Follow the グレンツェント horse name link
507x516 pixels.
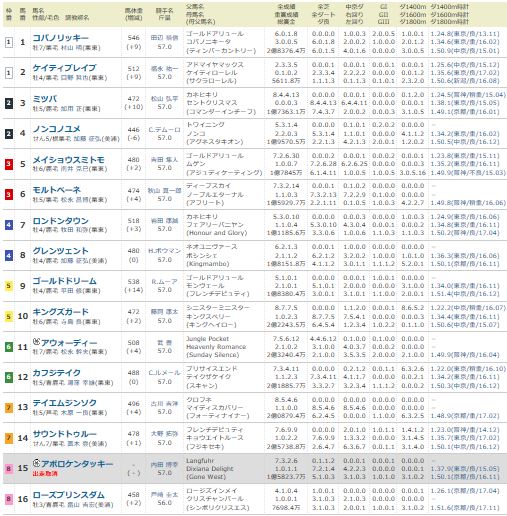60,251
